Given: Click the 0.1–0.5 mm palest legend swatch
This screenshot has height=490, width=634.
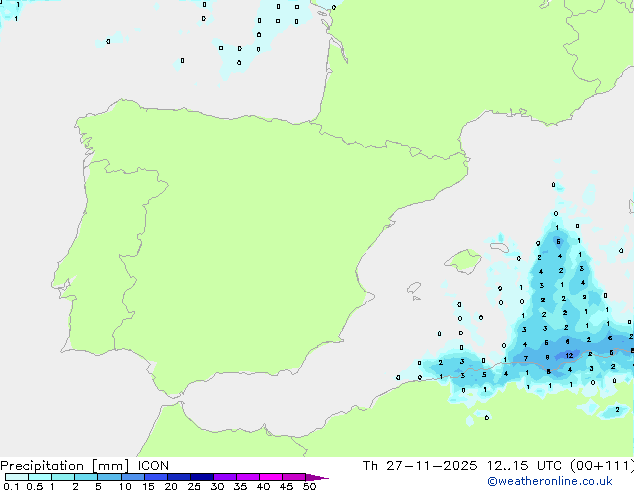Looking at the screenshot, I should (17, 477).
